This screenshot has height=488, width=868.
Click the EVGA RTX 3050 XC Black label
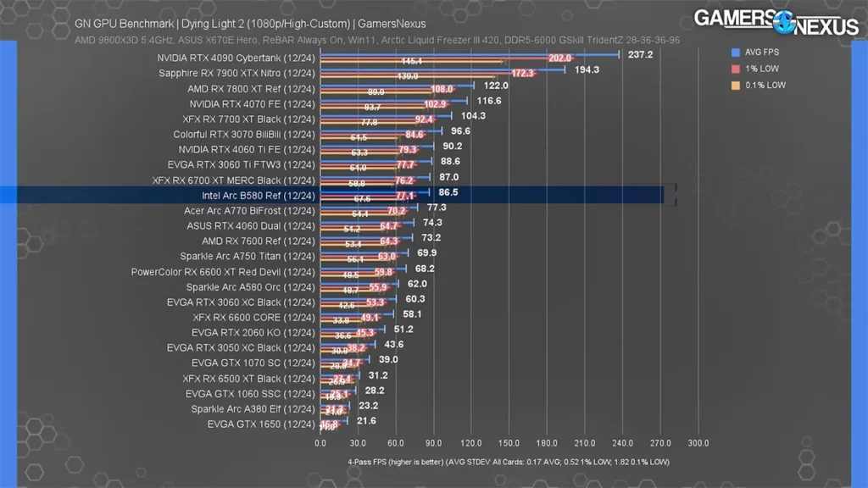[x=241, y=348]
